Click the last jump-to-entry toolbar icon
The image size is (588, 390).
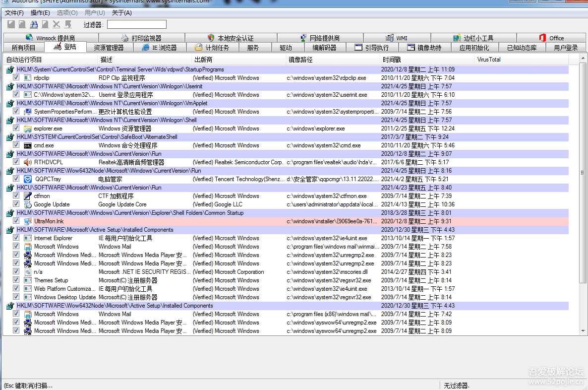[x=68, y=23]
